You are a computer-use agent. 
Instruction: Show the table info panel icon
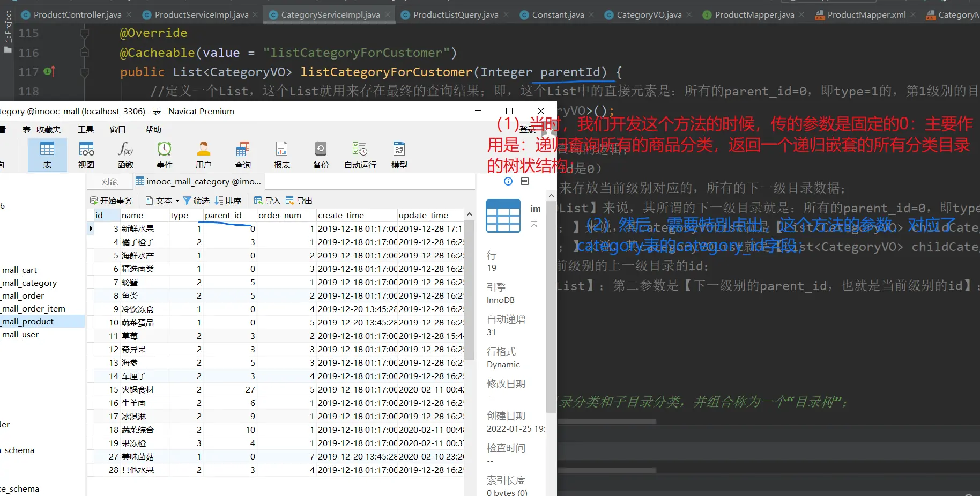(x=508, y=181)
